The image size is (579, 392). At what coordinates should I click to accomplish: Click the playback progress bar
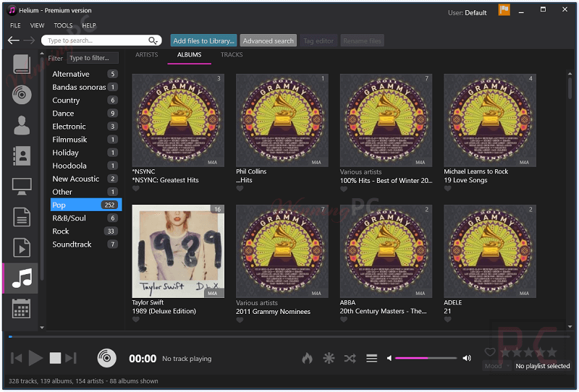[289, 336]
